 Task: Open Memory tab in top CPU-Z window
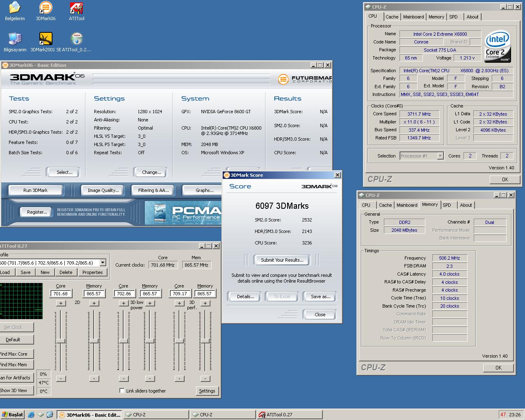(436, 17)
